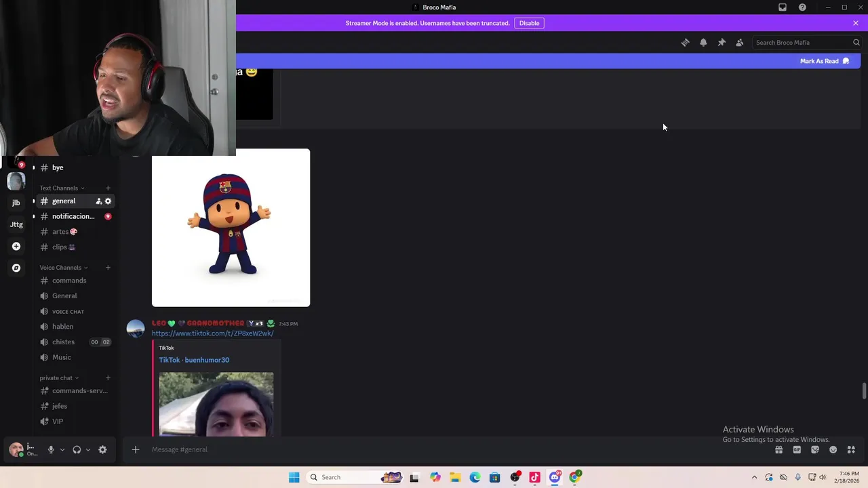Open the Discord help icon
868x488 pixels.
point(802,7)
